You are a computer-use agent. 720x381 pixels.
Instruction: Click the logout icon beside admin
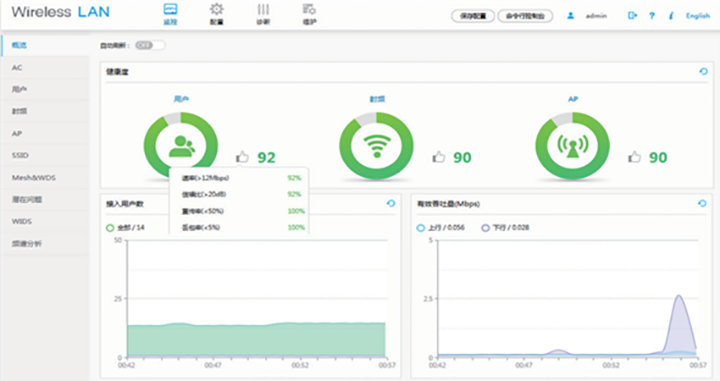click(632, 16)
